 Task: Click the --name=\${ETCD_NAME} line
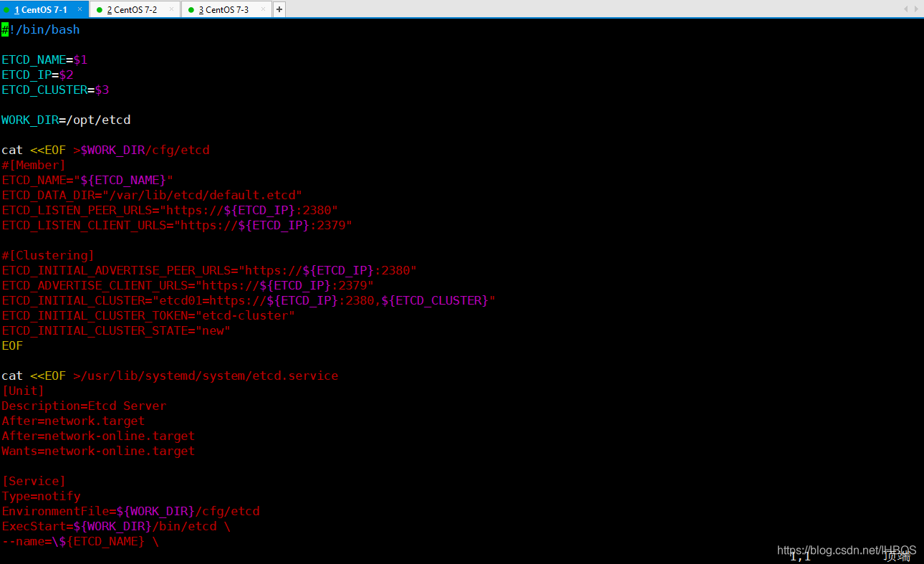(80, 541)
